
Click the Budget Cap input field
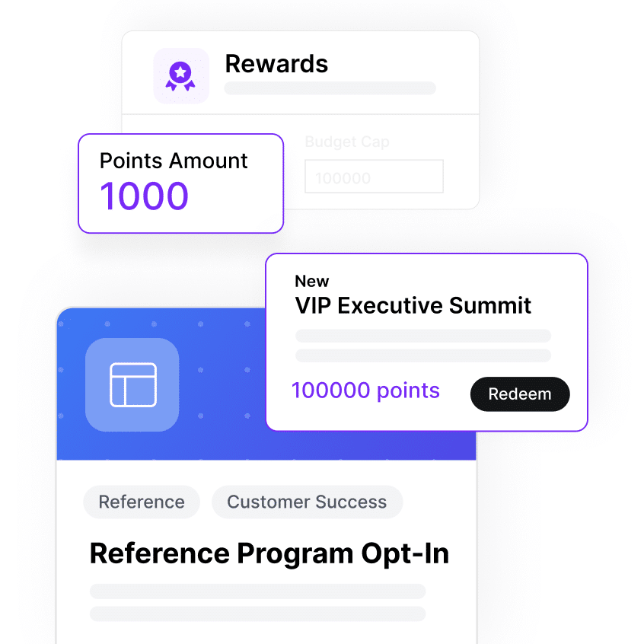(x=374, y=177)
